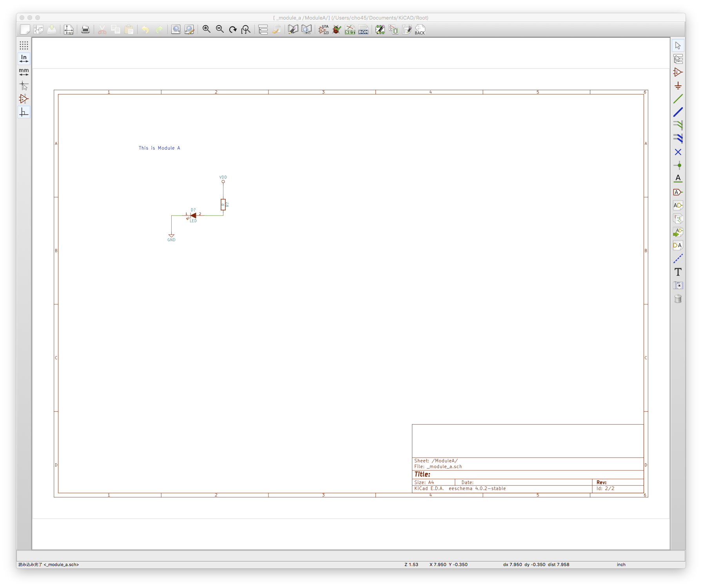The height and width of the screenshot is (588, 702).
Task: Toggle hidden pins display
Action: tap(24, 99)
